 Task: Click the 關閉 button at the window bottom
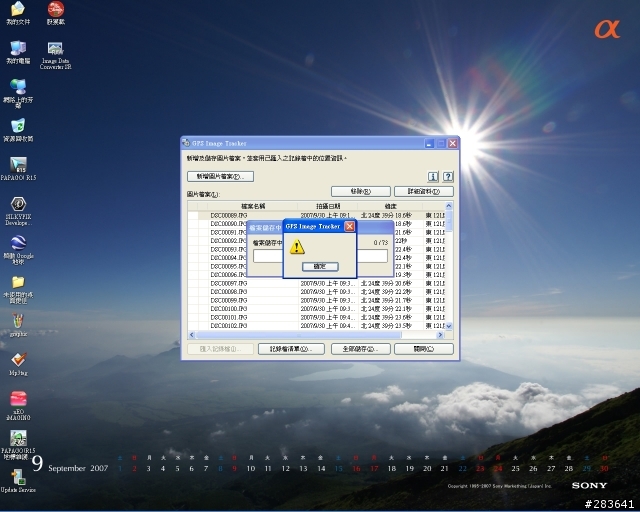(x=424, y=349)
